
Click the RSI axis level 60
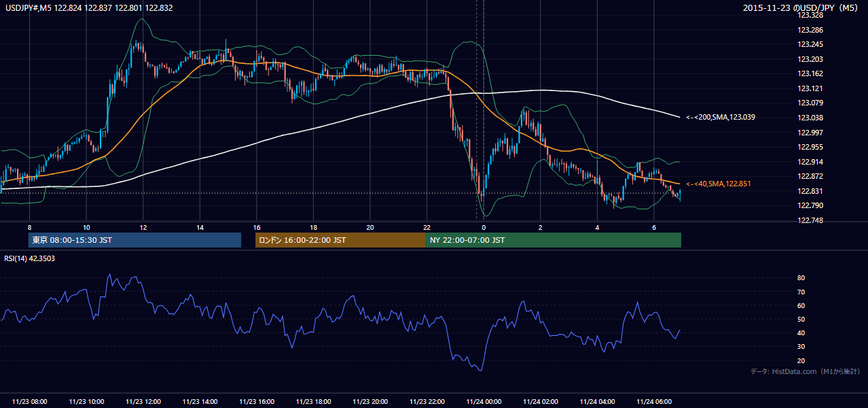pos(801,305)
